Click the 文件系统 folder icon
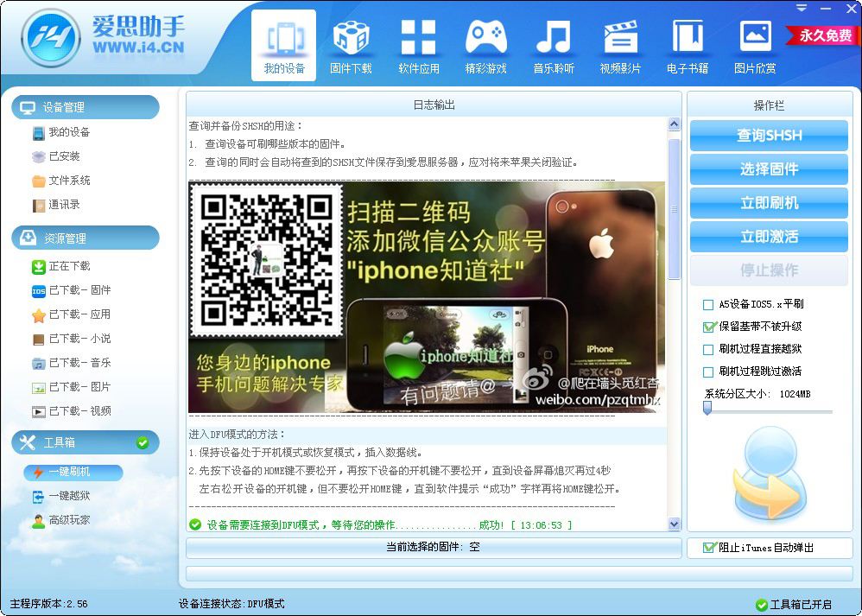The width and height of the screenshot is (862, 616). tap(39, 181)
